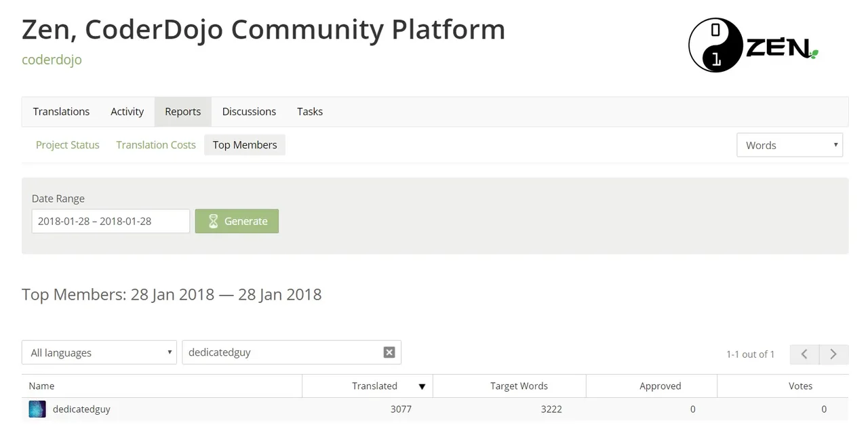This screenshot has height=448, width=868.
Task: Open the coderdojo organization link
Action: pos(52,60)
